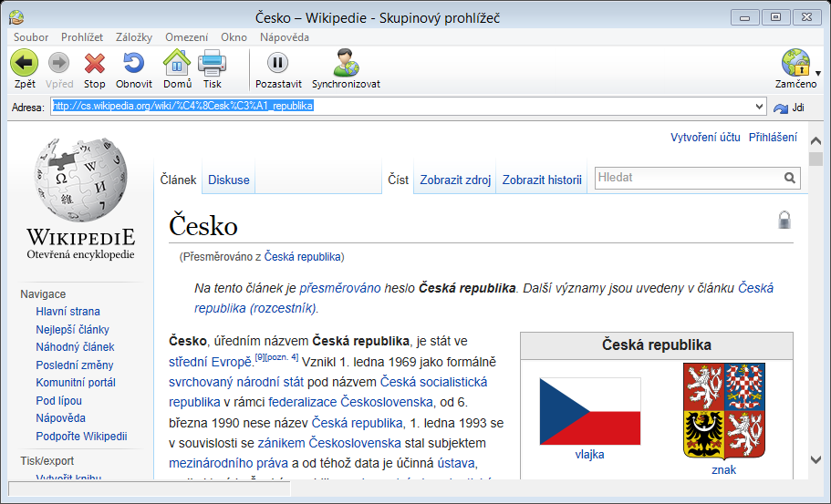Select the Článek tab
This screenshot has width=831, height=504.
point(178,180)
